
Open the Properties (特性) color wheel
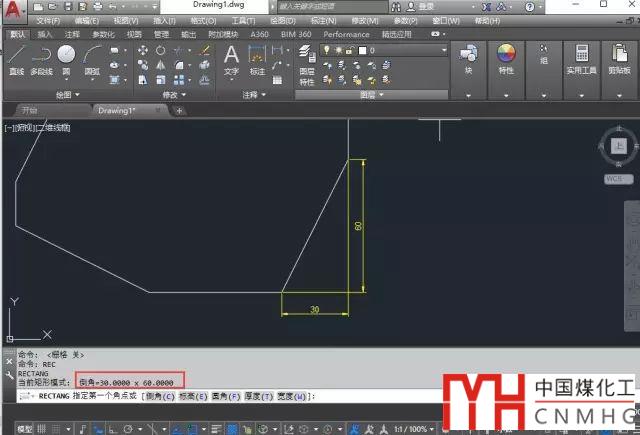(x=506, y=54)
